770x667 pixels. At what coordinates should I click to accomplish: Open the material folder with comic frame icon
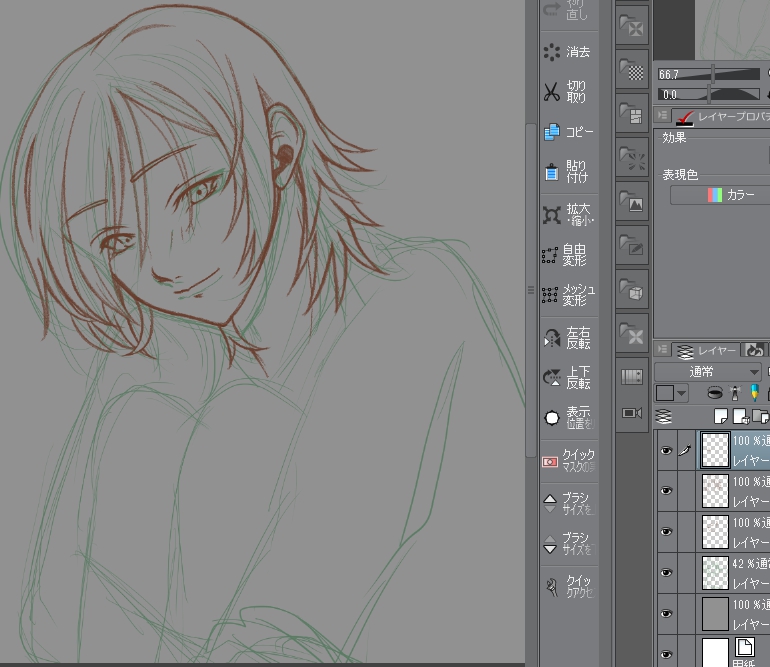pyautogui.click(x=632, y=113)
